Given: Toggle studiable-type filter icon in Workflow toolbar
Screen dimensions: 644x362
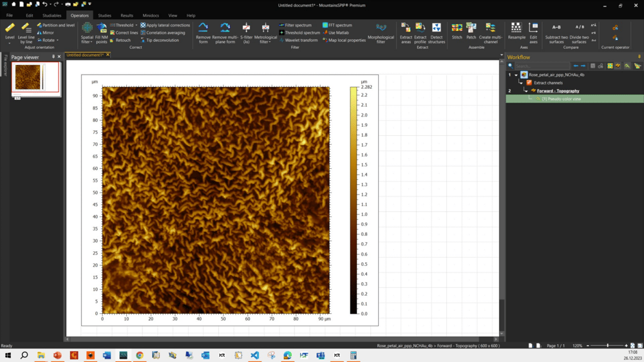Looking at the screenshot, I should [x=610, y=66].
